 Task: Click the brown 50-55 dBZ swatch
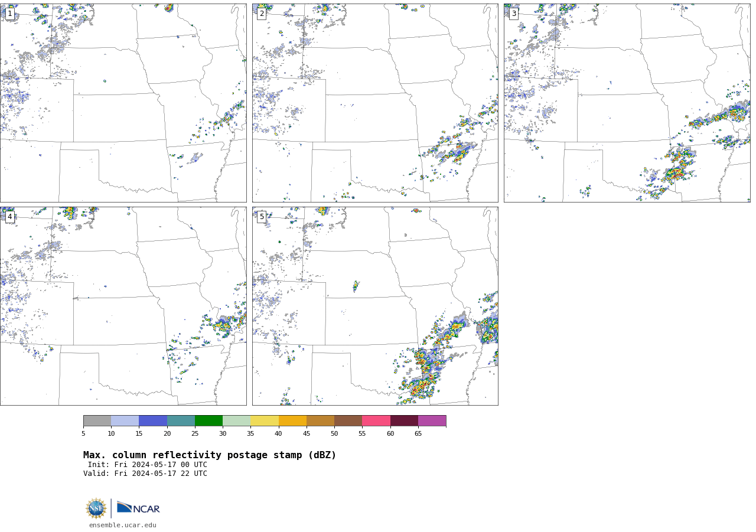348,421
